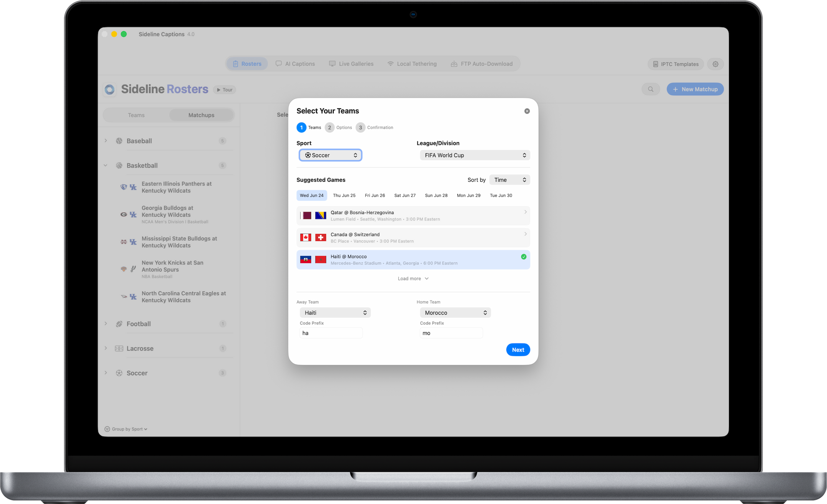Select the Qatar @ Bosnia-Herzegovina game

point(413,216)
